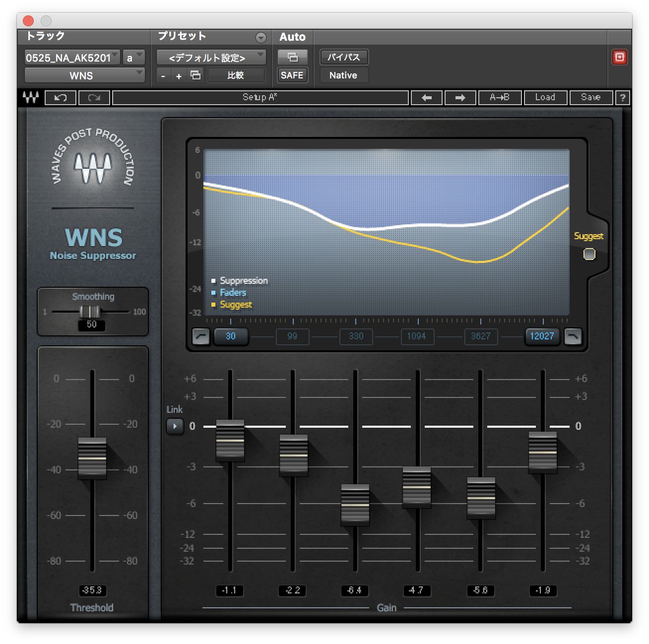Click the fifth band gain fader at -5.6

pos(481,498)
